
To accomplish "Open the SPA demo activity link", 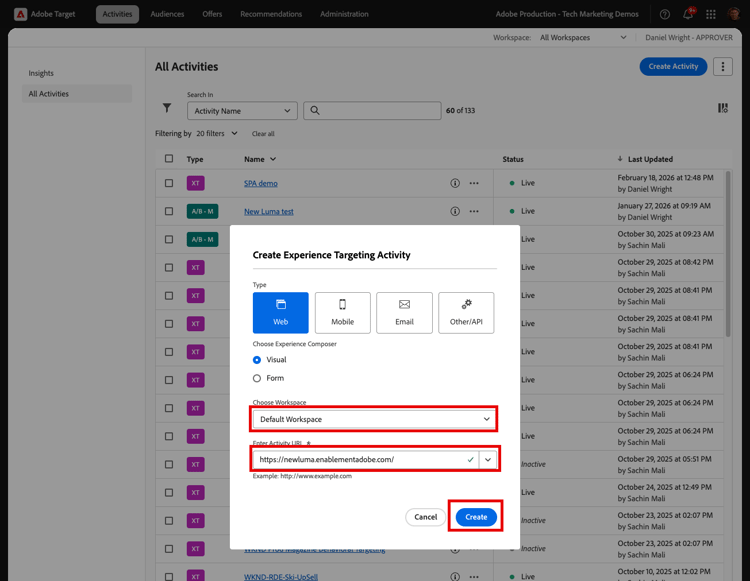I will [261, 183].
